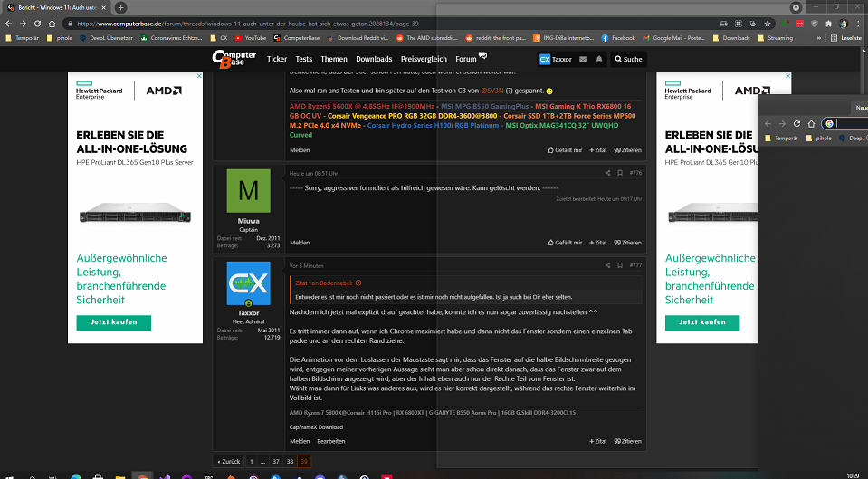The image size is (868, 479).
Task: Show hidden bookmarks with » chevron
Action: [819, 38]
